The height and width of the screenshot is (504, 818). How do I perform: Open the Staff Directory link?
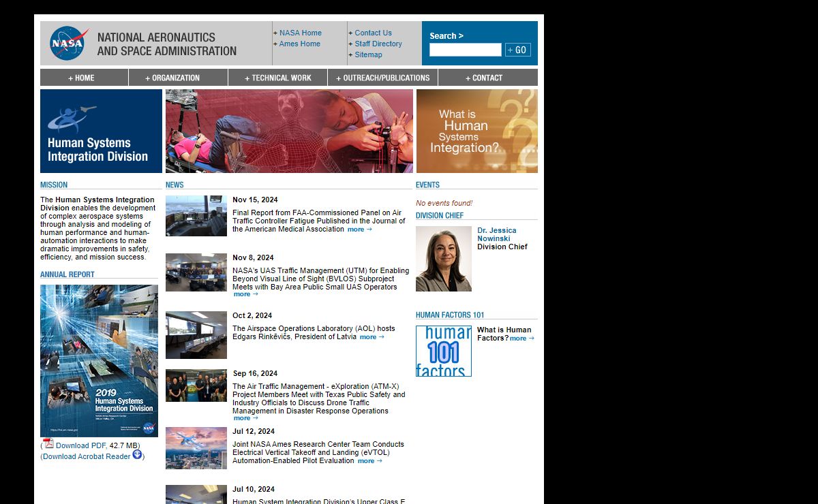click(378, 44)
